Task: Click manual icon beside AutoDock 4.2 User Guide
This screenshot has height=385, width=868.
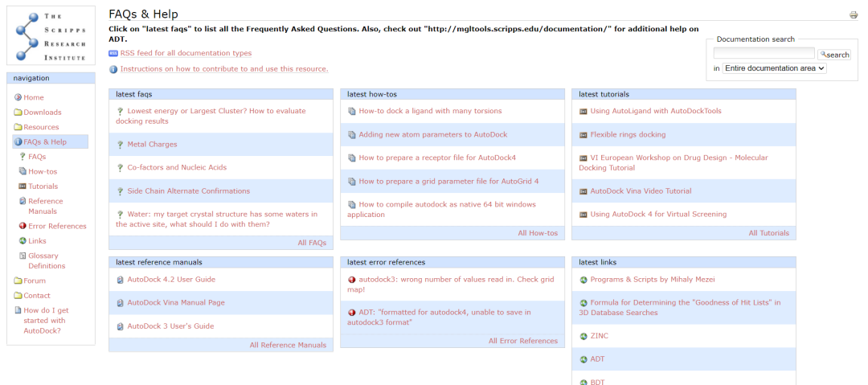Action: click(120, 280)
